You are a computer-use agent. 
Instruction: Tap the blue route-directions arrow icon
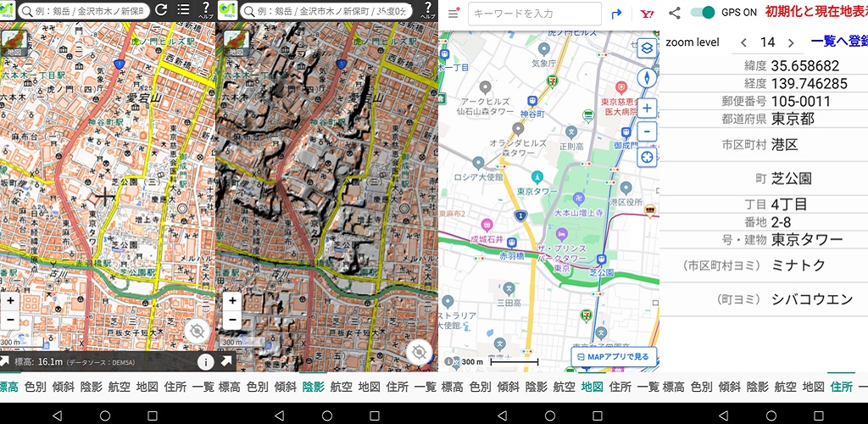[x=617, y=14]
